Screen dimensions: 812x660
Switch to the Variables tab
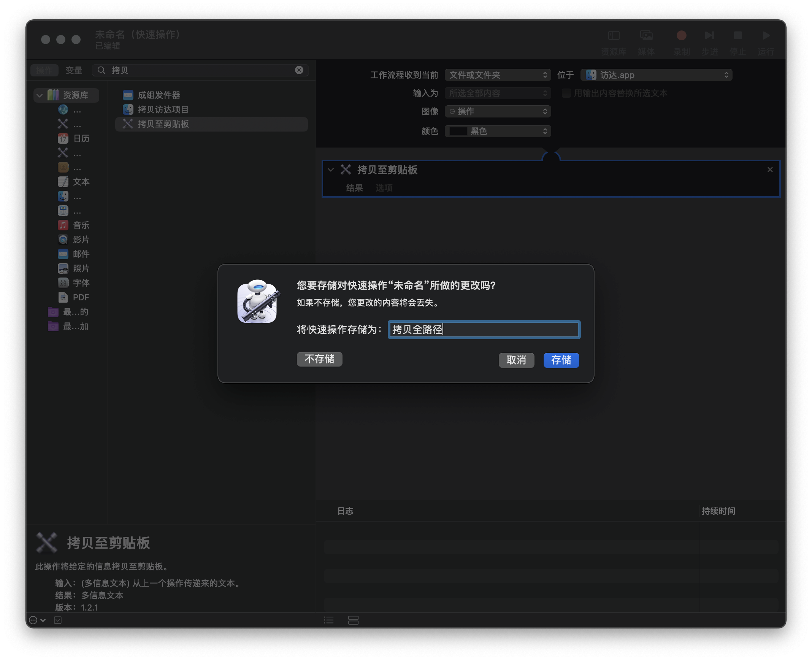[x=74, y=70]
